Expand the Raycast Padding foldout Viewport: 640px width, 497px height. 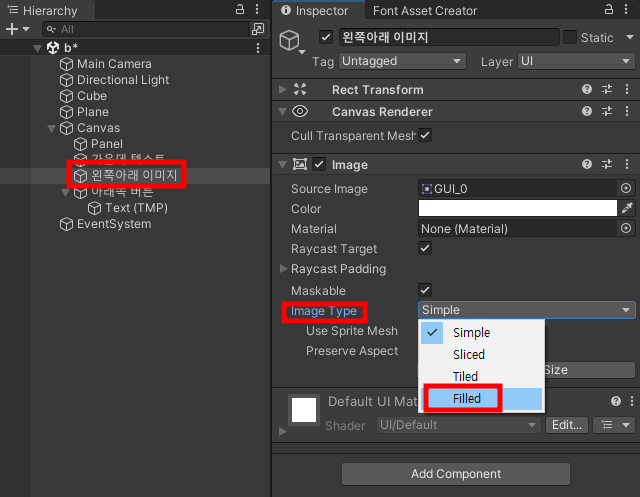283,268
